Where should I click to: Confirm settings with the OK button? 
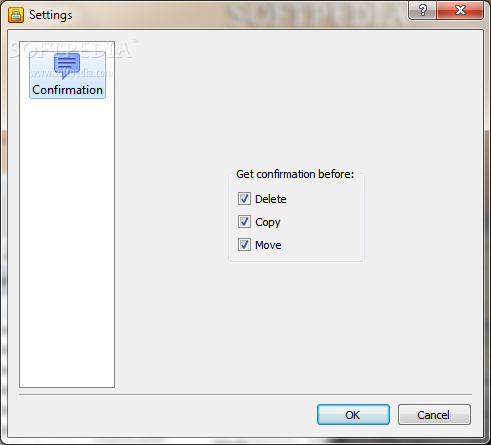[353, 415]
